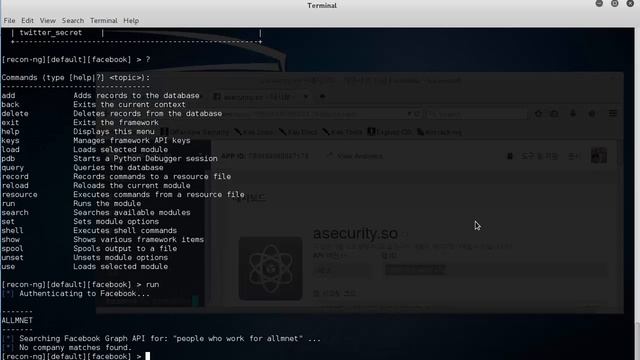The height and width of the screenshot is (360, 640).
Task: Open the Edit menu in Terminal
Action: point(27,20)
